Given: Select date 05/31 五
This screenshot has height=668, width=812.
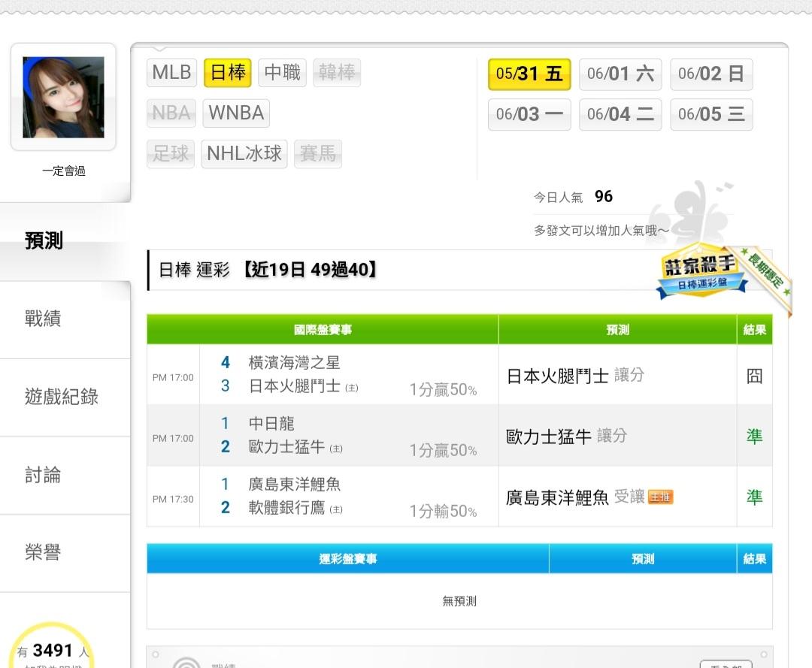Looking at the screenshot, I should [529, 74].
